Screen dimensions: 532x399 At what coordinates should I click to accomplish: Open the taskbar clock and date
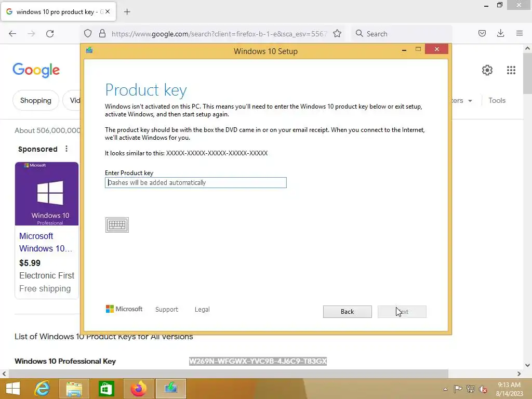coord(509,389)
